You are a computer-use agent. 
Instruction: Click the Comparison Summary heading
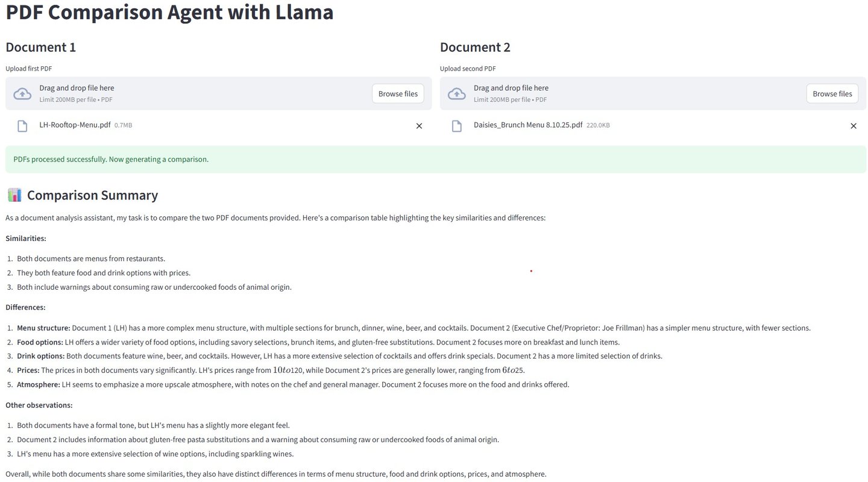[92, 195]
